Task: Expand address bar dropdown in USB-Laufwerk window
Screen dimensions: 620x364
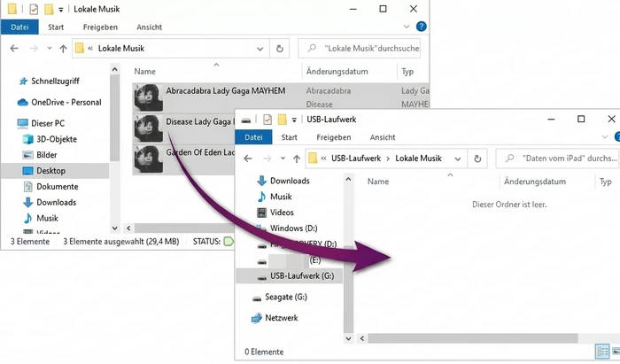Action: (458, 159)
